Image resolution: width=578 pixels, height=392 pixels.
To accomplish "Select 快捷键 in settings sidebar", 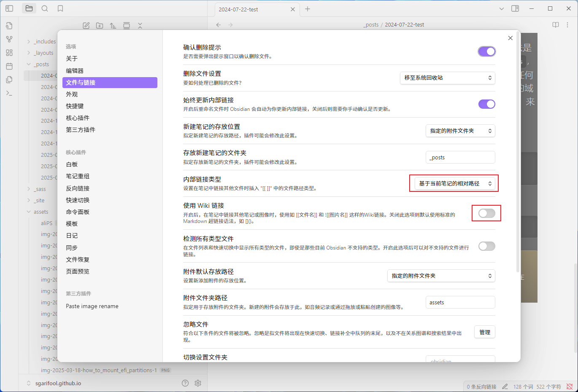I will click(x=75, y=106).
